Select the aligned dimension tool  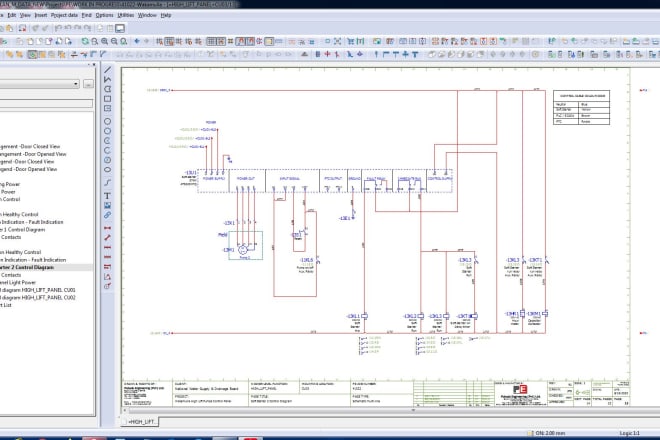108,237
